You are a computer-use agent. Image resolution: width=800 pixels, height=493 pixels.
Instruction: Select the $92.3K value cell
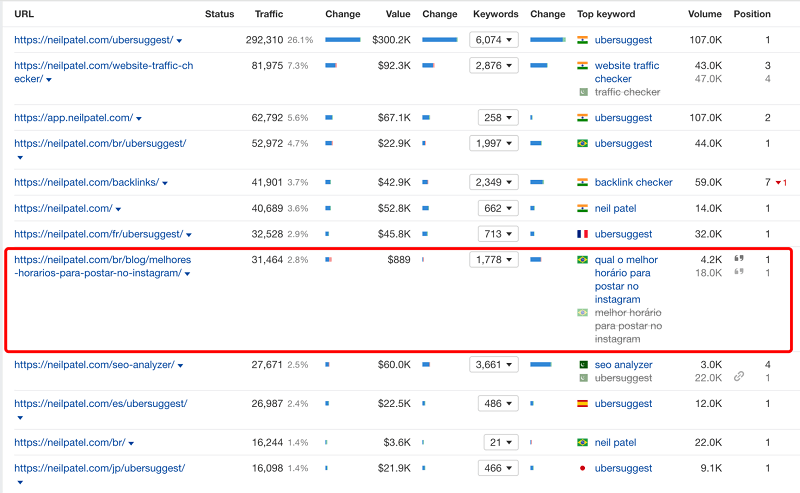[394, 65]
